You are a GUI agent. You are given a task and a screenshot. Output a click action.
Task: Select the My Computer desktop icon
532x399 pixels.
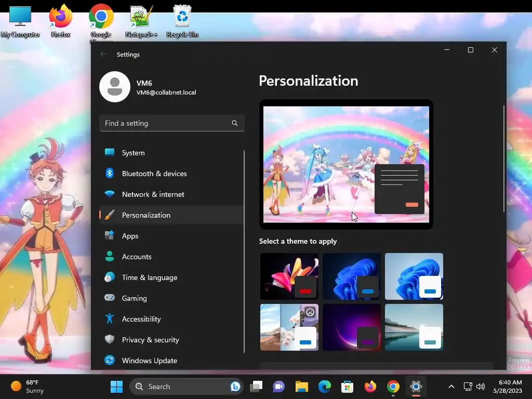point(20,21)
